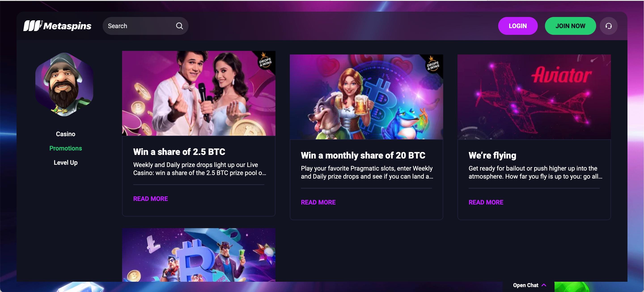Click the Gonzo avatar image
Screen dimensions: 644x292
[x=64, y=84]
